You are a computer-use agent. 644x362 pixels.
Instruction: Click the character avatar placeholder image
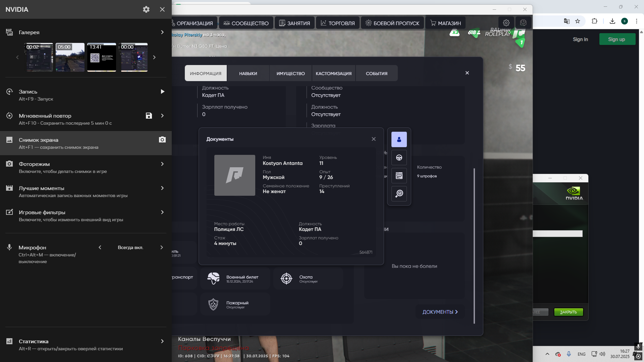tap(235, 175)
